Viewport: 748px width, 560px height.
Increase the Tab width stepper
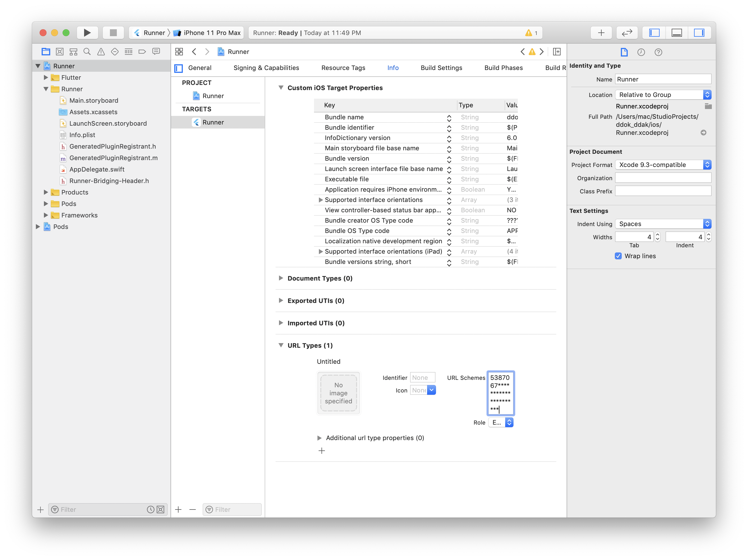657,235
